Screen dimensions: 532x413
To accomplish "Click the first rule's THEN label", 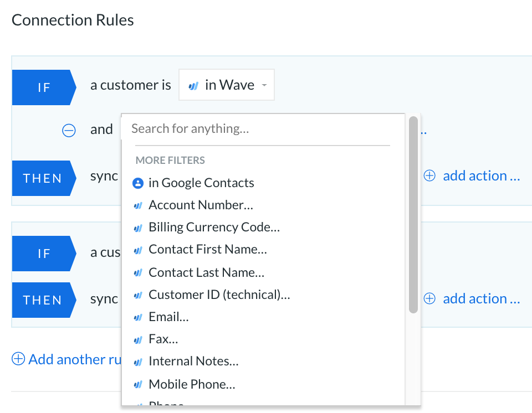I will 44,178.
